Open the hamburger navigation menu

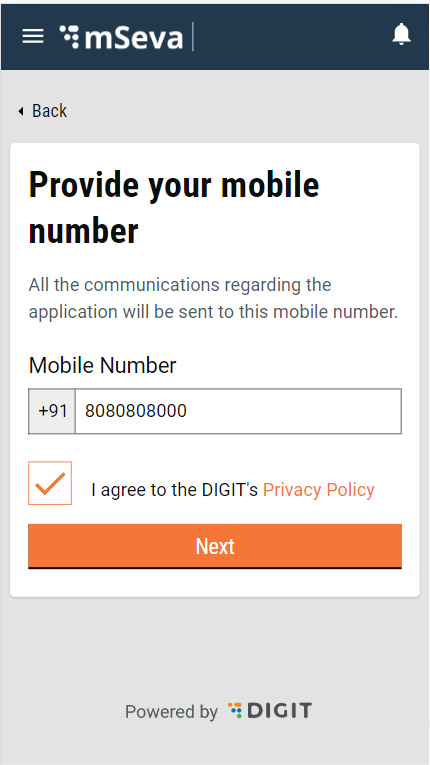33,36
